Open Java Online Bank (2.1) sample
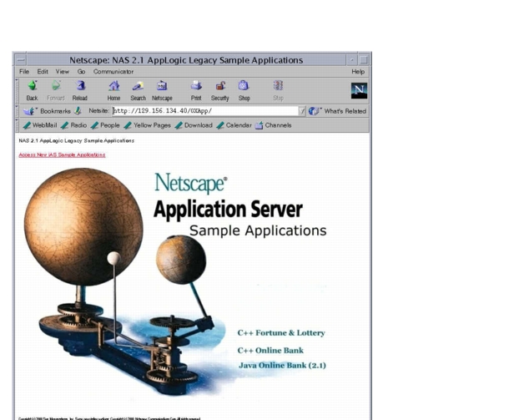 (282, 366)
